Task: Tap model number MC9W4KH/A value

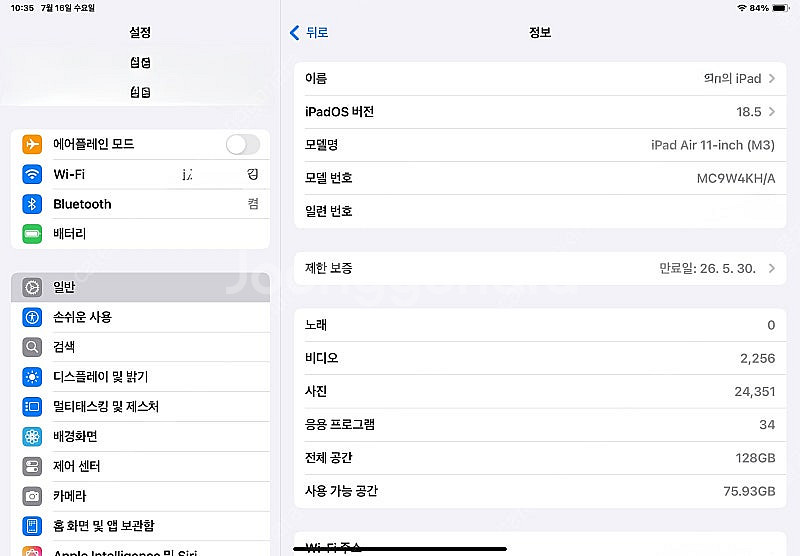Action: click(x=736, y=179)
